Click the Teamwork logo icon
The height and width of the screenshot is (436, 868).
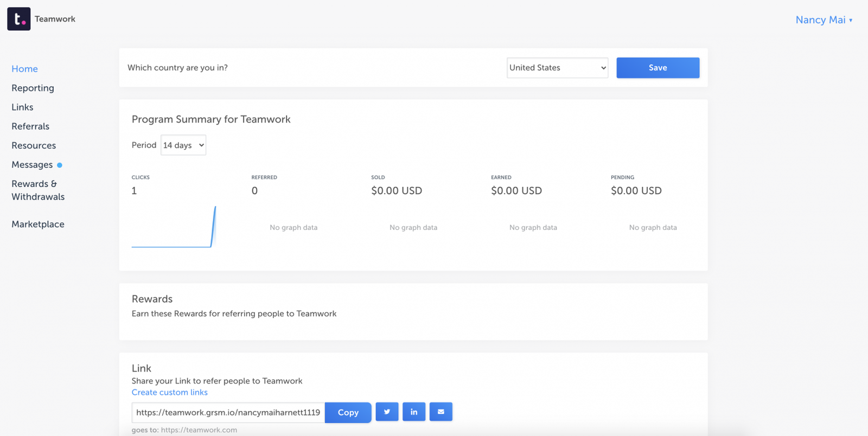point(19,19)
